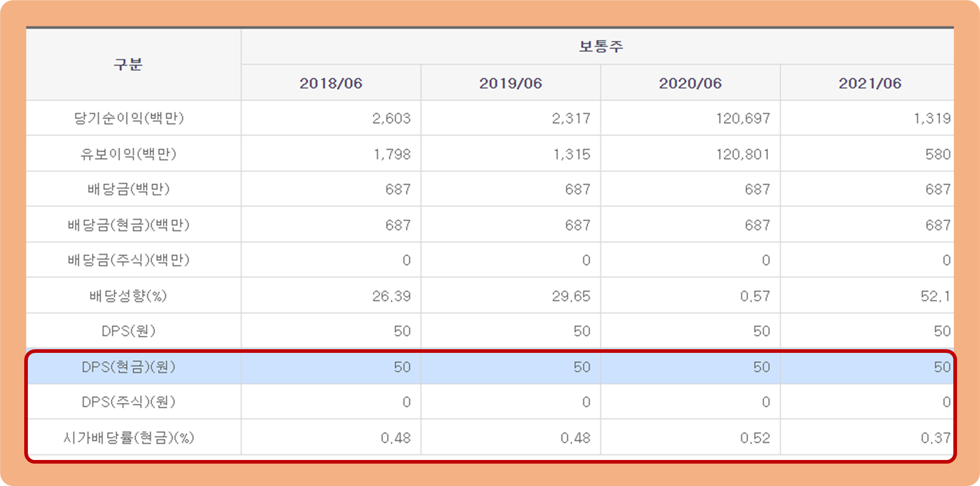
Task: Click 50 in DPS(현금)(원) row under 2018/06
Action: [402, 367]
